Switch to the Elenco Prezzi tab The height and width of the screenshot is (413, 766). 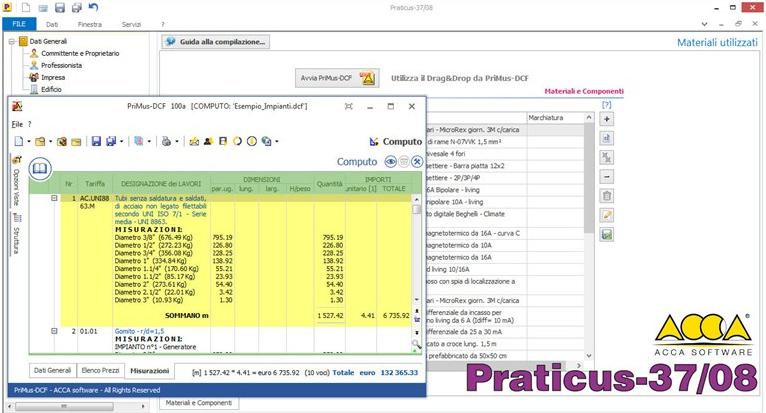101,370
